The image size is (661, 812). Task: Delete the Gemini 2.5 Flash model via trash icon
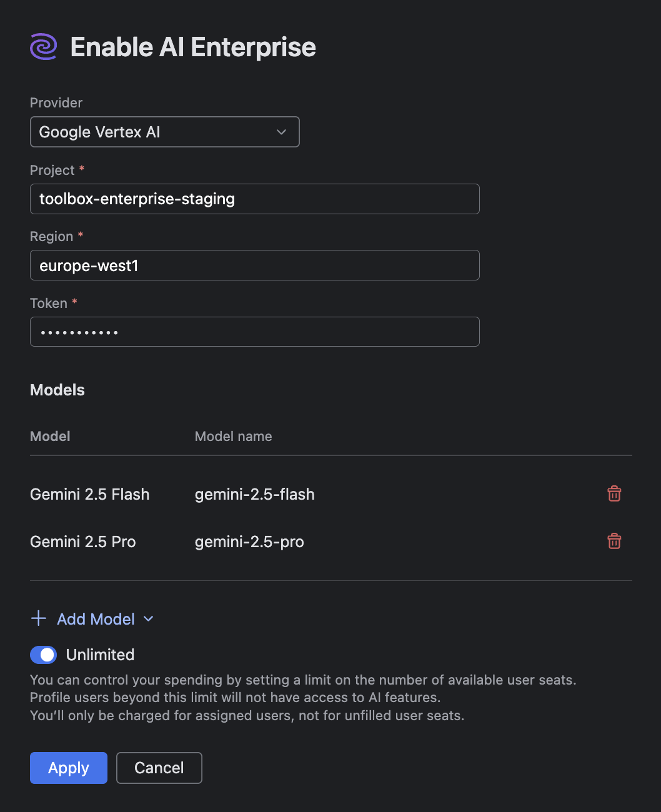(614, 493)
